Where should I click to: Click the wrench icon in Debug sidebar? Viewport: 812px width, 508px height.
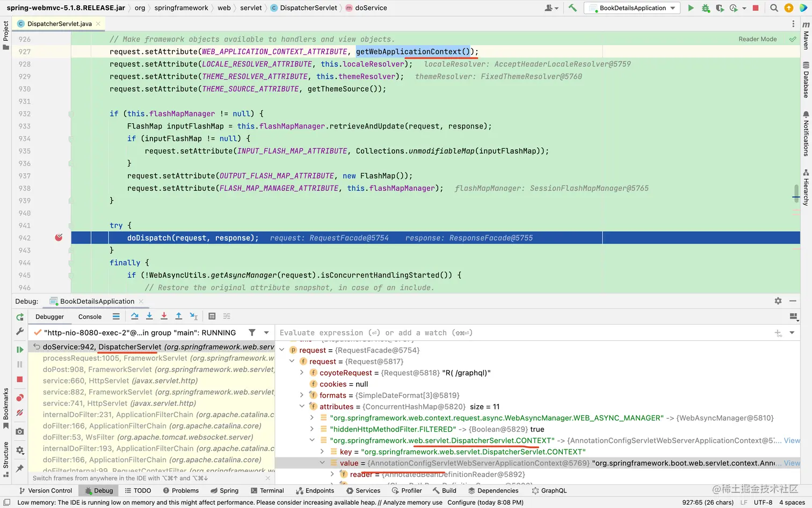(20, 332)
